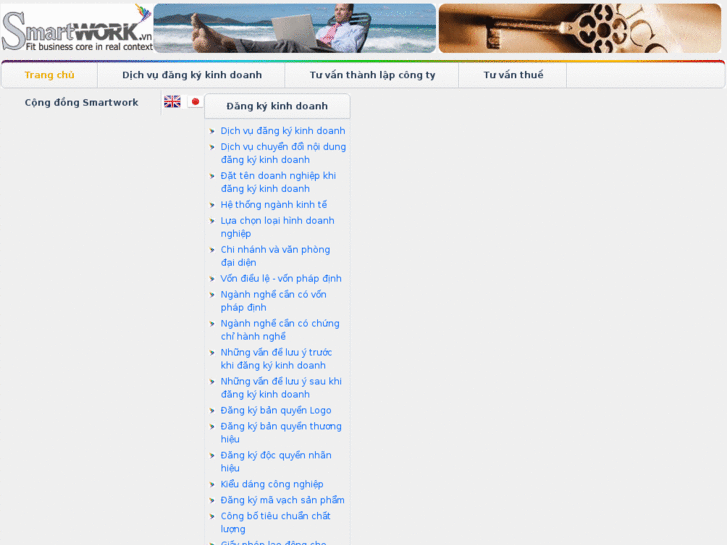This screenshot has width=727, height=545.
Task: Open the antique key banner image
Action: pos(580,28)
